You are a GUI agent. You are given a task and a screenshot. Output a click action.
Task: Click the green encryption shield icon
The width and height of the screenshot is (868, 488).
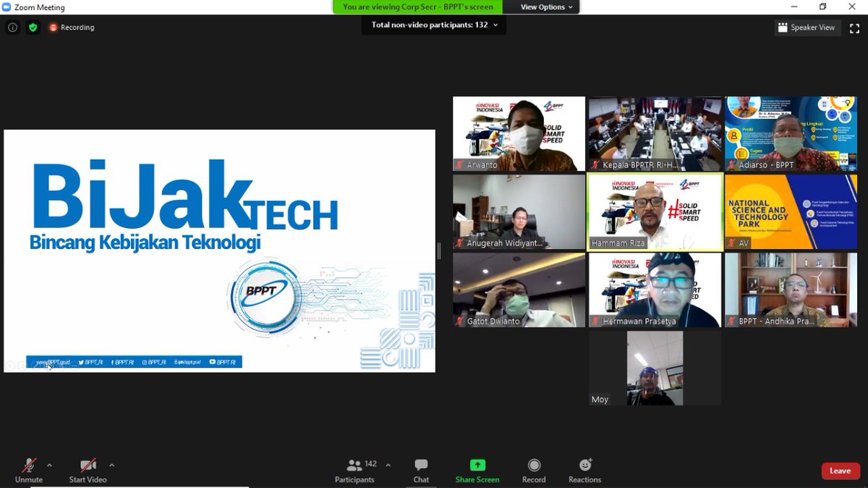click(x=33, y=28)
